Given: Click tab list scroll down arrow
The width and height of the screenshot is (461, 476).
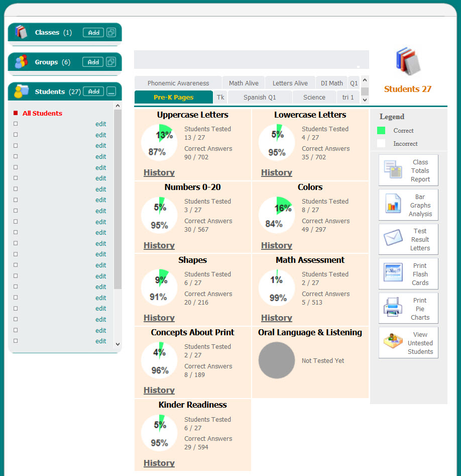Looking at the screenshot, I should pos(365,100).
